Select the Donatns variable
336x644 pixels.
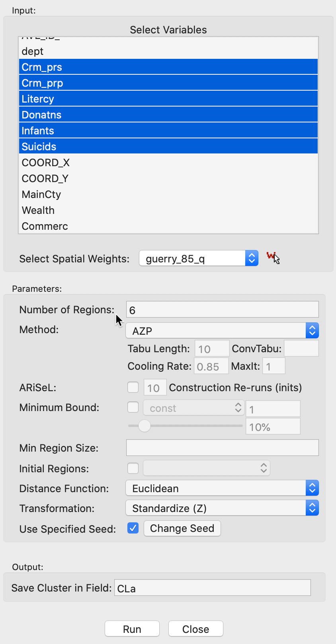pos(168,114)
